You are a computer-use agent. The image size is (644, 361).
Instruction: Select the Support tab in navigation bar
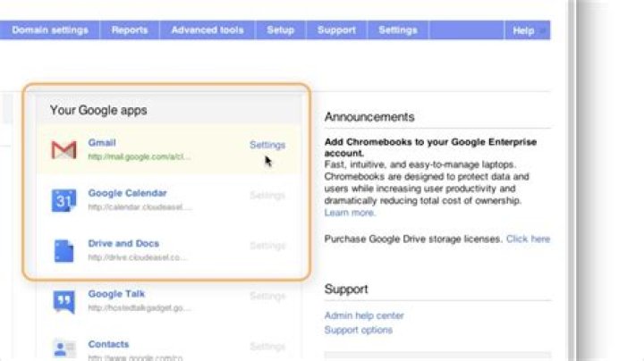tap(336, 30)
